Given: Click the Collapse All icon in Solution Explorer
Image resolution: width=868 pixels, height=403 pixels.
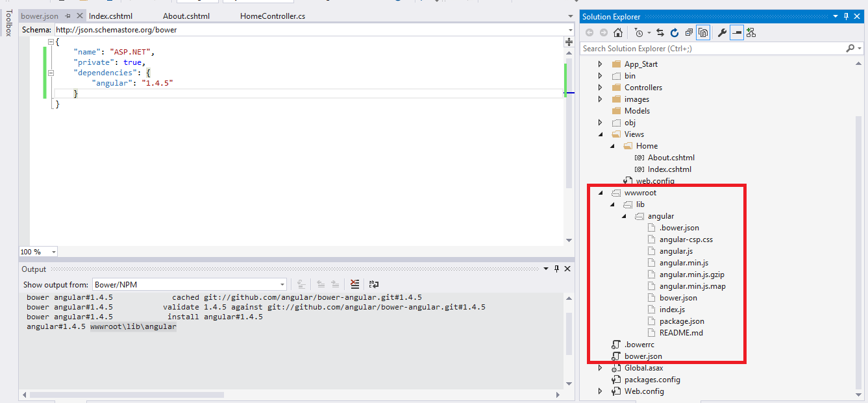Looking at the screenshot, I should tap(688, 33).
